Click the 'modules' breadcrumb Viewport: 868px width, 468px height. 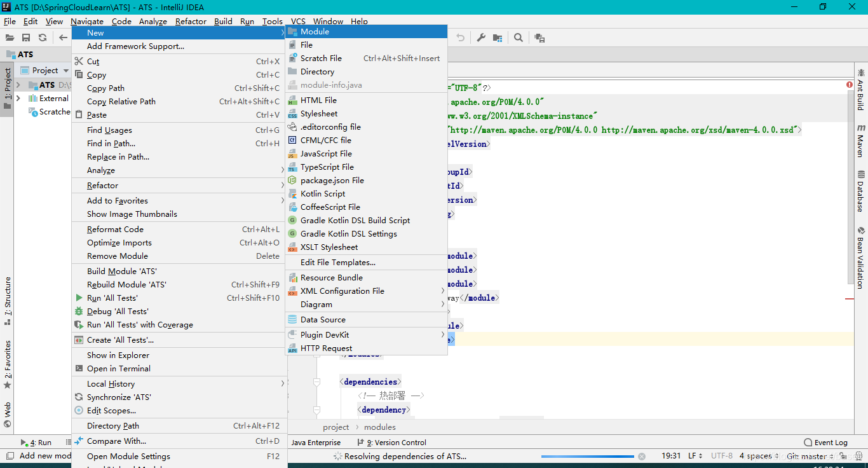[380, 427]
